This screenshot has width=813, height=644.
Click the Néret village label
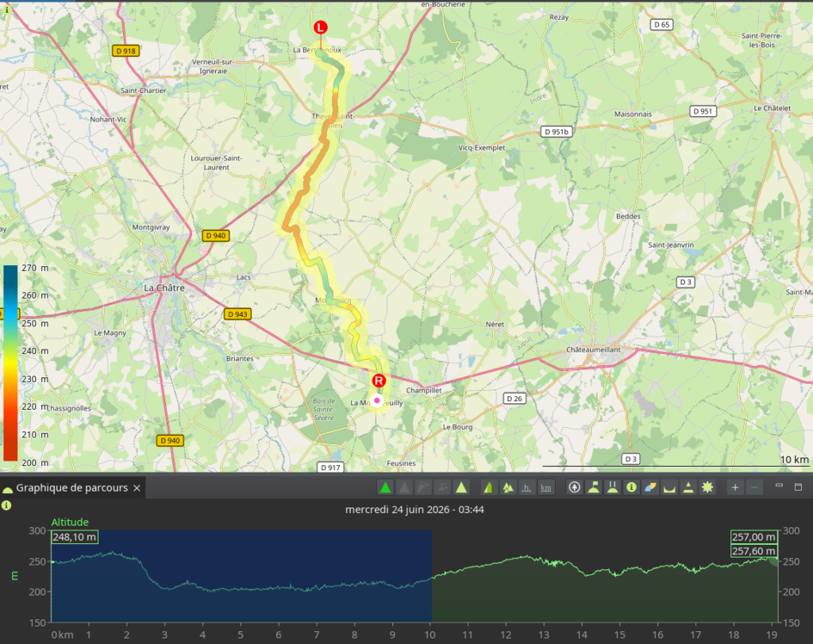tap(495, 324)
